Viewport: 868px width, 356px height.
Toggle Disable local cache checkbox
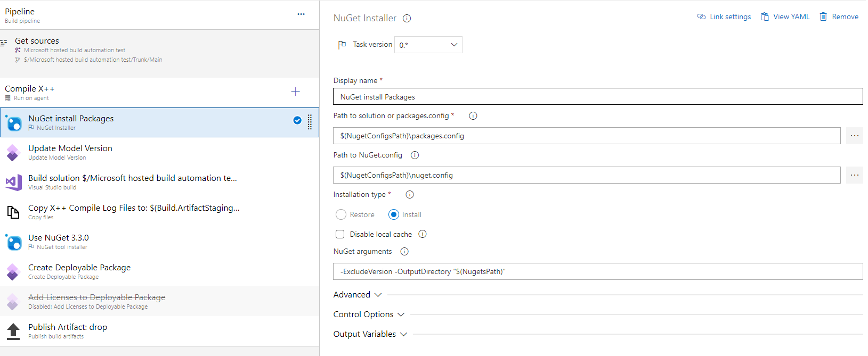pyautogui.click(x=340, y=234)
